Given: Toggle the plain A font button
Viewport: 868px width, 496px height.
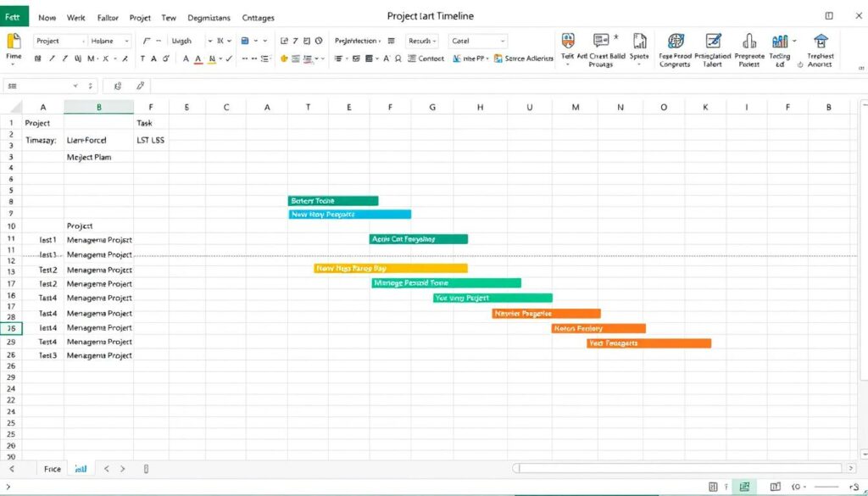Looking at the screenshot, I should (186, 59).
